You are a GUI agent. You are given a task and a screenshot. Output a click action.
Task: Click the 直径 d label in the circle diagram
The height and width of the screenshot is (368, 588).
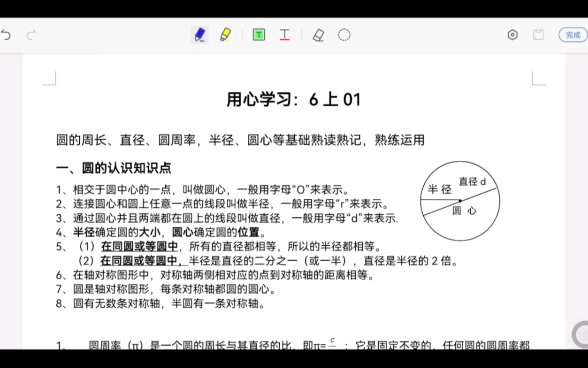[472, 182]
